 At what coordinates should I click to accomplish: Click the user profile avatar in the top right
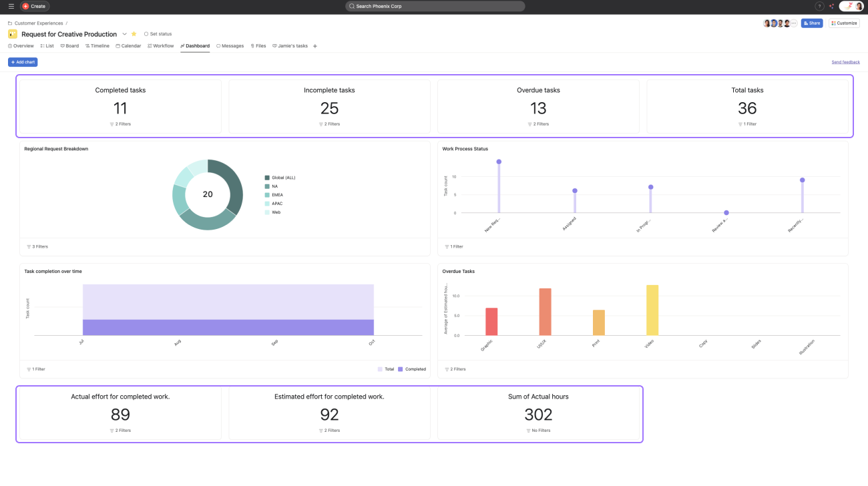859,6
